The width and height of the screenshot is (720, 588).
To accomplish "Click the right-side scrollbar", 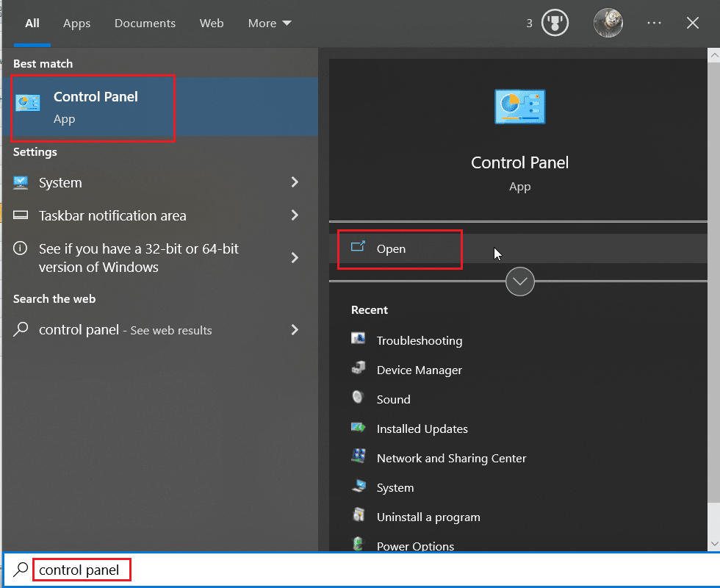I will 713,294.
